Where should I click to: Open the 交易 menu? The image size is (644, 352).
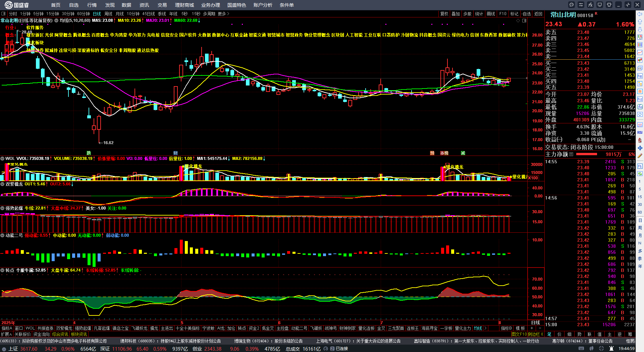click(162, 5)
